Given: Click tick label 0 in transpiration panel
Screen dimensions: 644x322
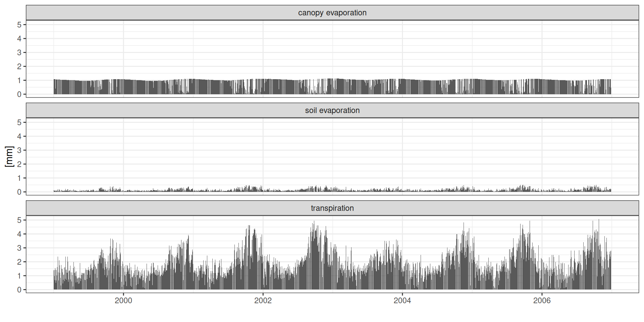Looking at the screenshot, I should 19,290.
